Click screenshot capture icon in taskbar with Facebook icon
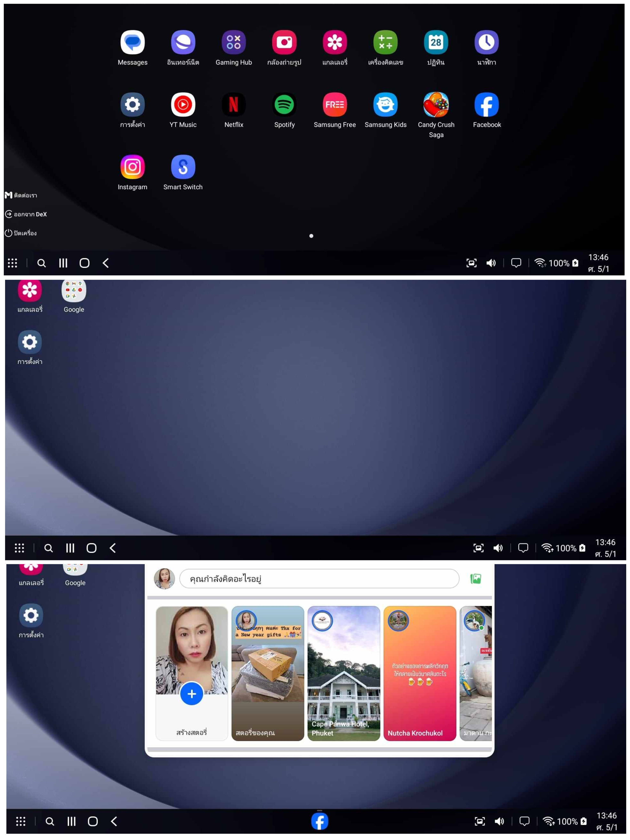The height and width of the screenshot is (840, 630). coord(480,821)
